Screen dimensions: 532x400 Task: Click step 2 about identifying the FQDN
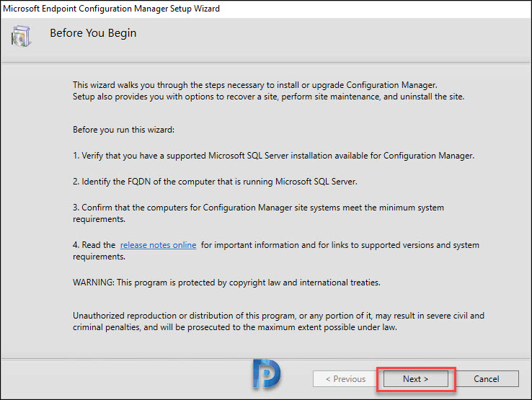(215, 182)
